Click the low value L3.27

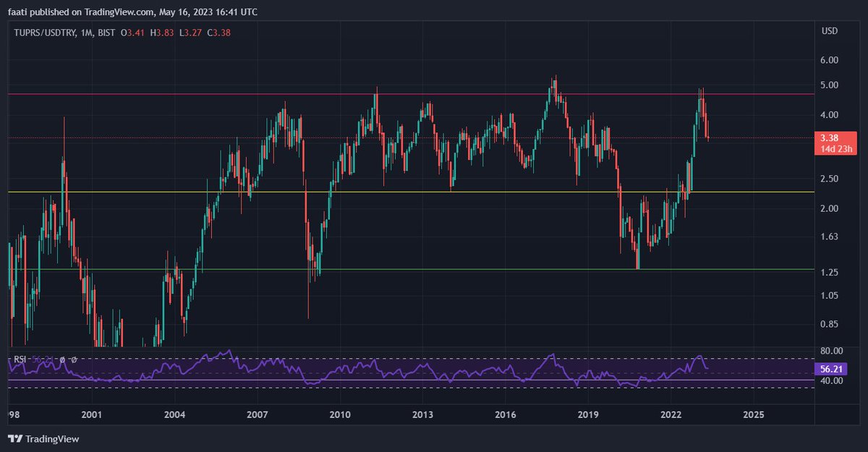[192, 32]
